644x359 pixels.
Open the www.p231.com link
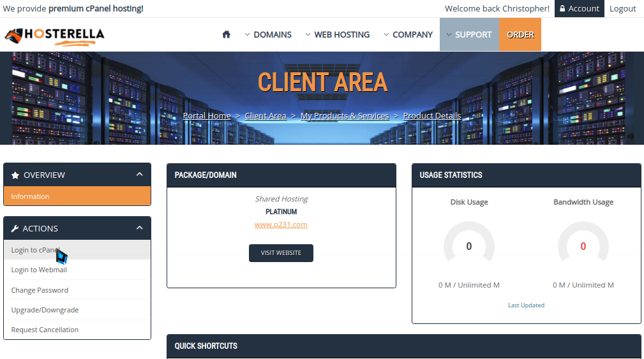[x=281, y=224]
